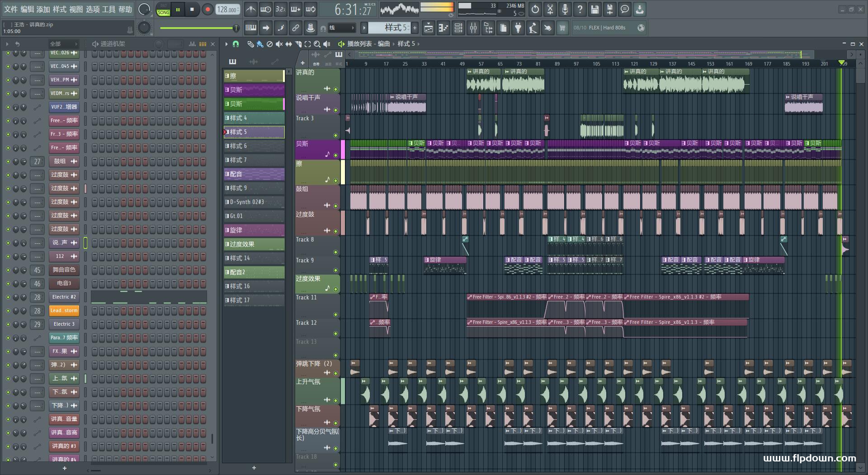
Task: Select the 配音 pattern in picker
Action: pos(254,174)
